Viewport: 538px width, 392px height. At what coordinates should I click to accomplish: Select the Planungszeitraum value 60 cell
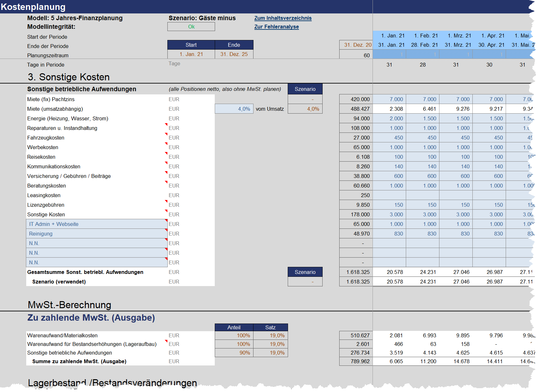(356, 55)
